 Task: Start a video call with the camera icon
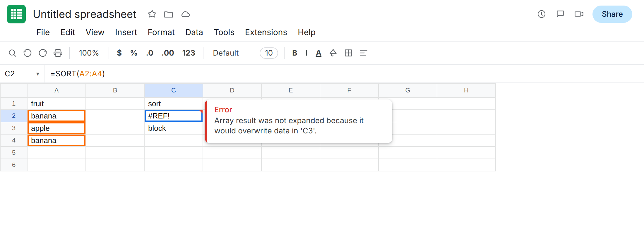[x=579, y=14]
